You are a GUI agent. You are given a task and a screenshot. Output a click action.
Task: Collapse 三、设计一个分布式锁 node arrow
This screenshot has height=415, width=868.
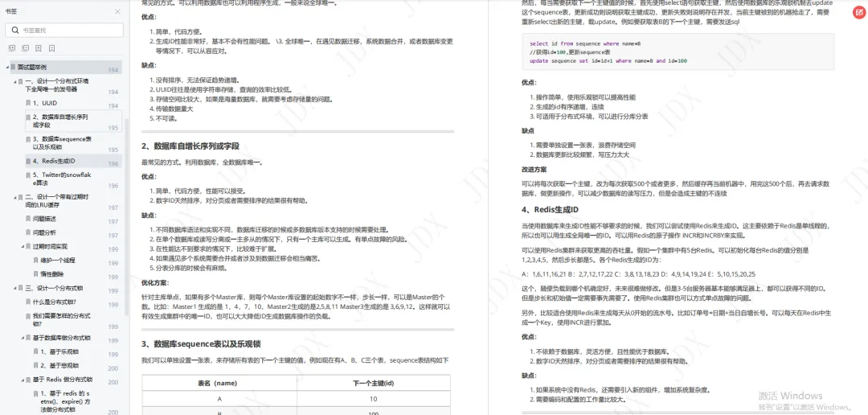tap(15, 288)
